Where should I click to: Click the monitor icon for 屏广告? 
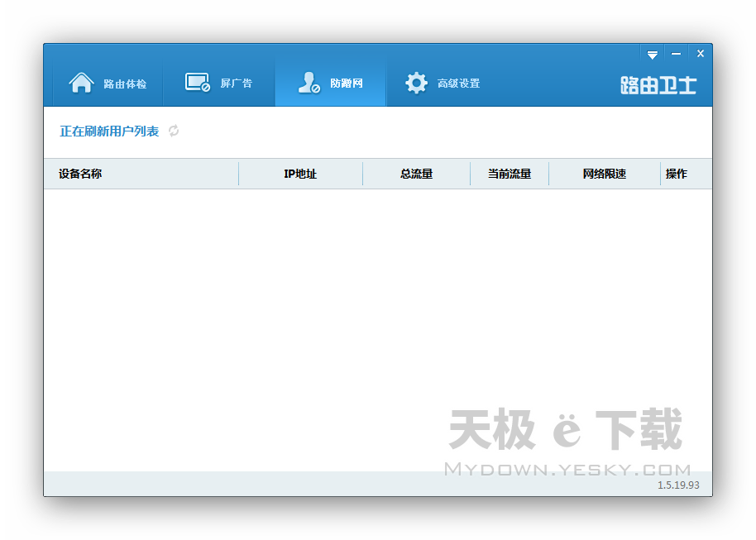197,84
